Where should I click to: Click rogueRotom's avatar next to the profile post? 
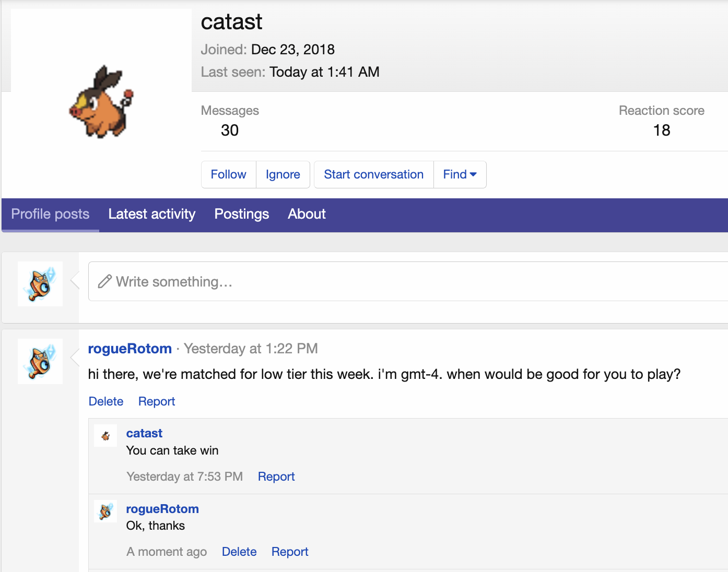click(x=40, y=361)
